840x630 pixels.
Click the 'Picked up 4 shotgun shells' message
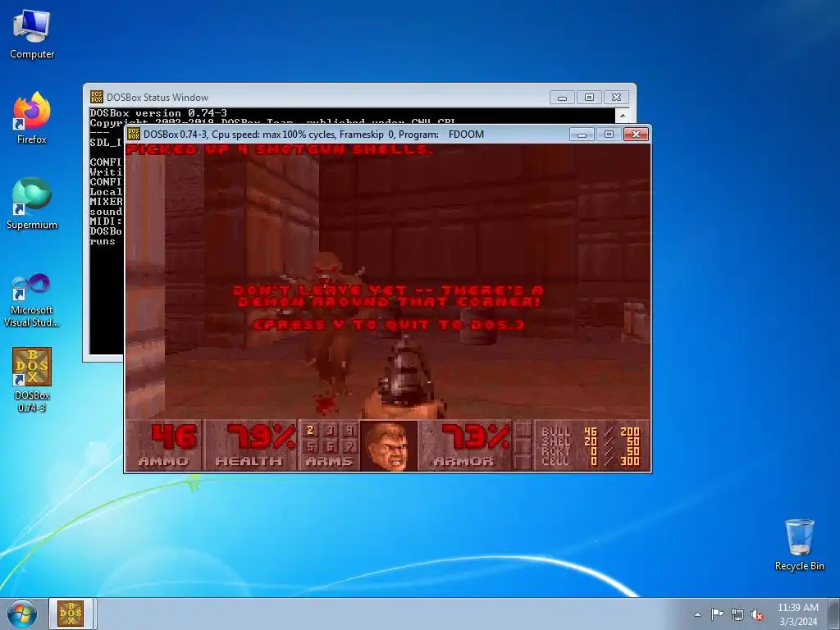coord(279,149)
